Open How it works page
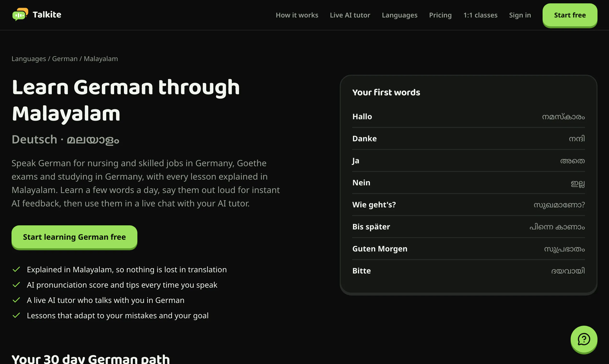609x364 pixels. pyautogui.click(x=297, y=15)
